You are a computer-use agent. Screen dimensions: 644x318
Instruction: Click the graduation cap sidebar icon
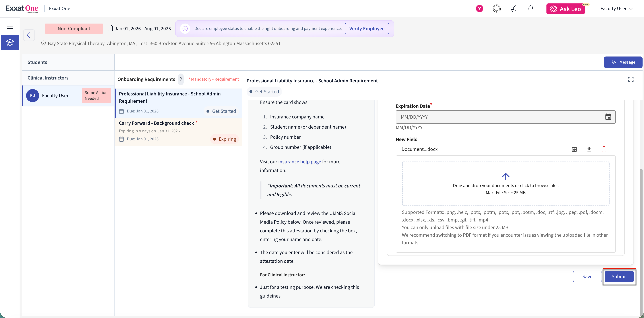[10, 43]
